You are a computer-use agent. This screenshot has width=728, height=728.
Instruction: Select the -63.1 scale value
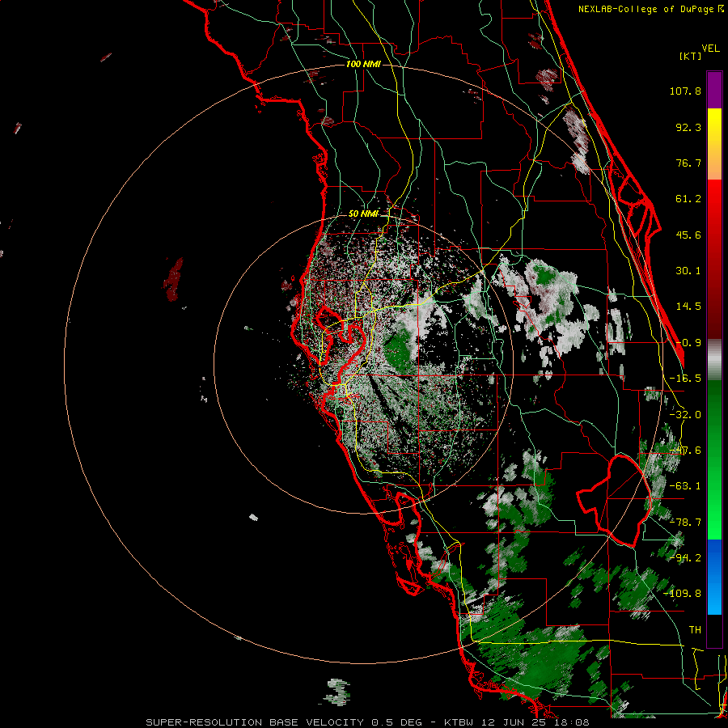pos(685,486)
